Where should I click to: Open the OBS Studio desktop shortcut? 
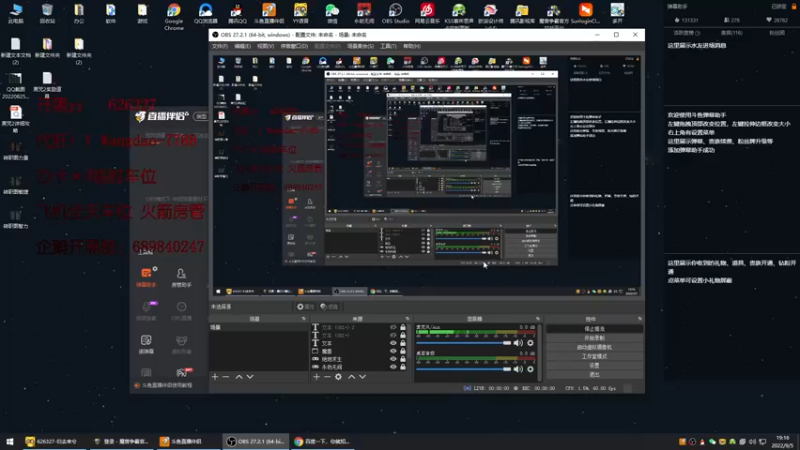[x=395, y=14]
